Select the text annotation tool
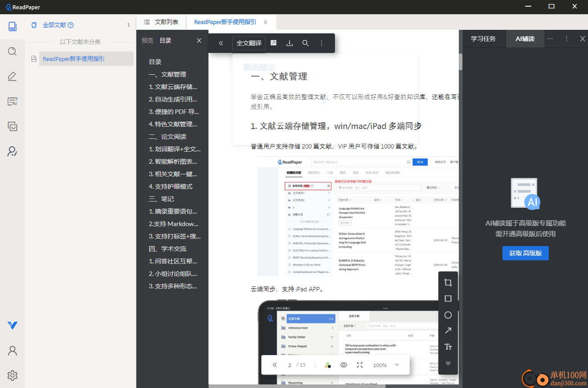This screenshot has width=588, height=388. click(x=448, y=347)
